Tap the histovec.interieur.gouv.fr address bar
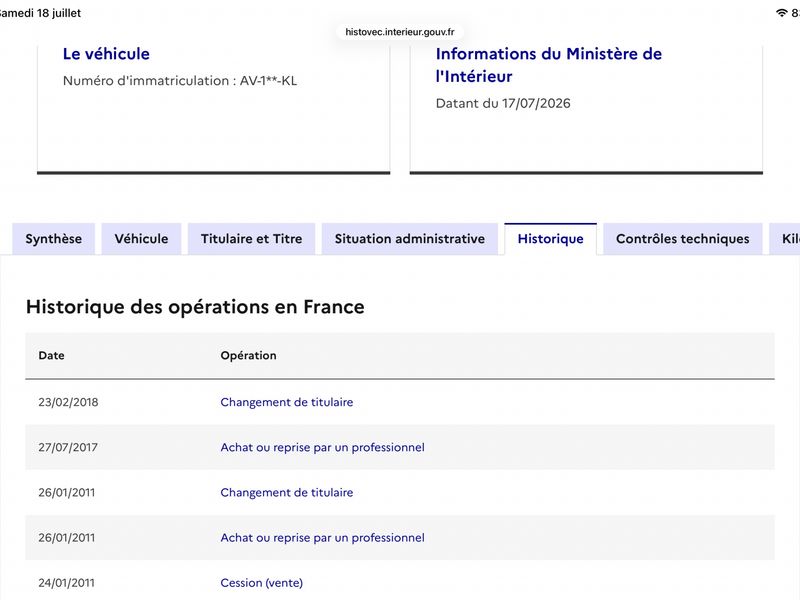The image size is (800, 600). 400,32
